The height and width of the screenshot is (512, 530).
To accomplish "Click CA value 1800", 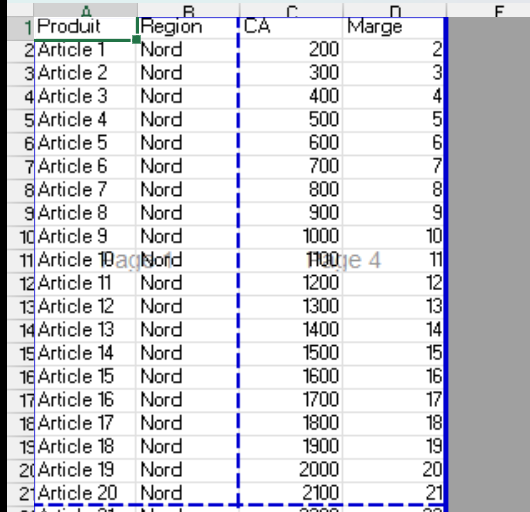I will [x=291, y=423].
